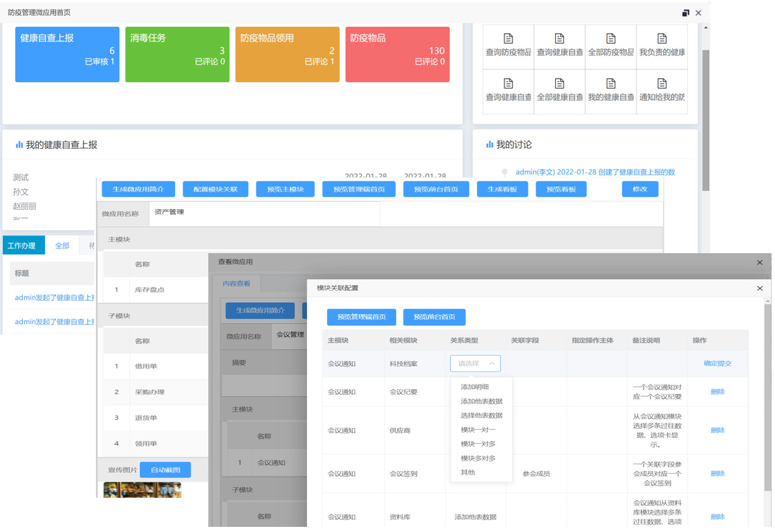
Task: Open the green 消毒任务 card
Action: click(177, 55)
